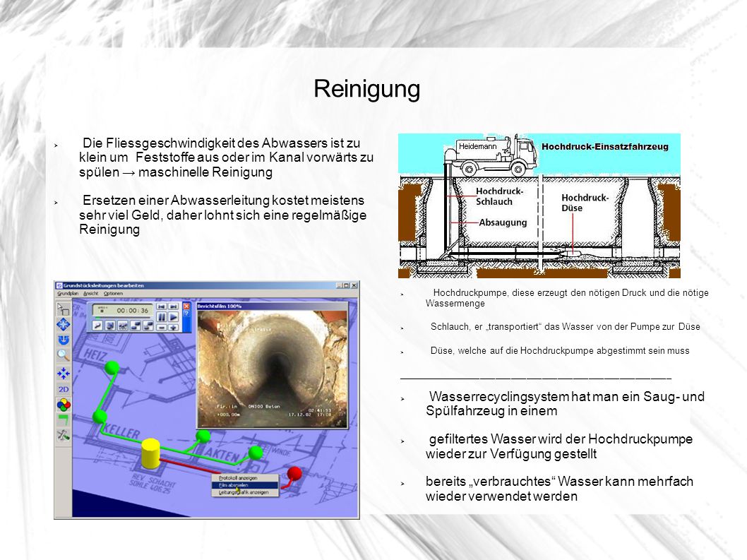Select the green node near WINDF label
This screenshot has width=747, height=560.
click(x=256, y=452)
